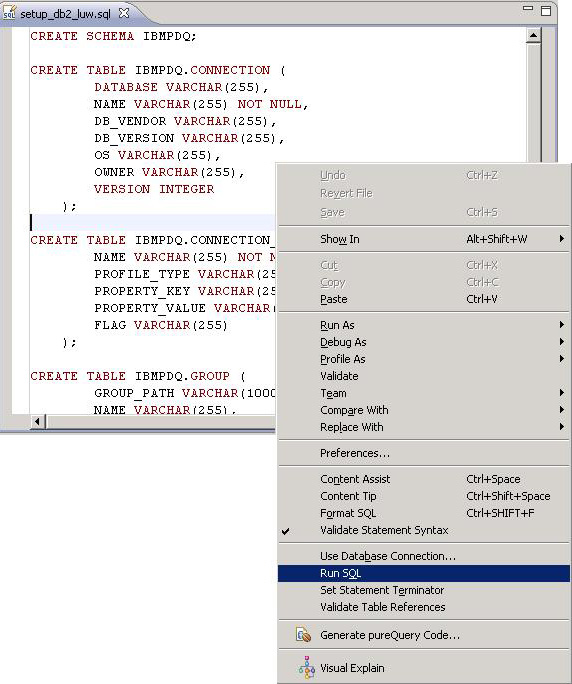This screenshot has width=572, height=684.
Task: Click the 'OS VARCHAR(255),' line
Action: pos(158,155)
